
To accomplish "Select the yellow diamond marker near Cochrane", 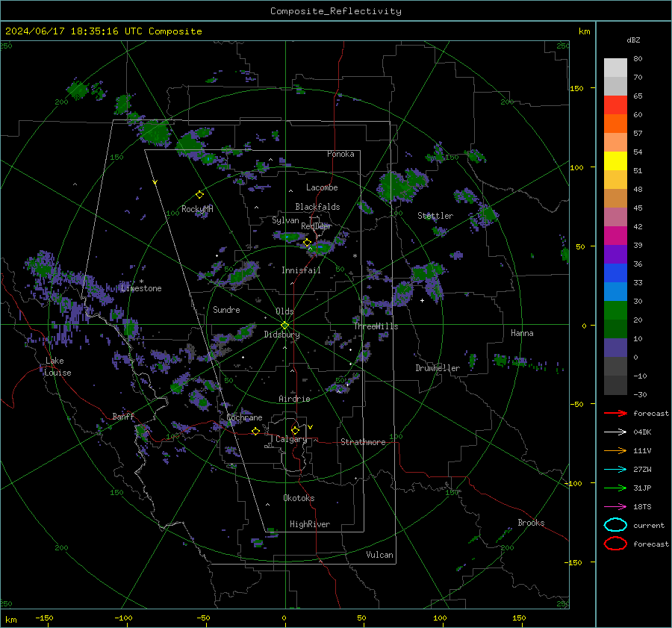I will point(255,431).
